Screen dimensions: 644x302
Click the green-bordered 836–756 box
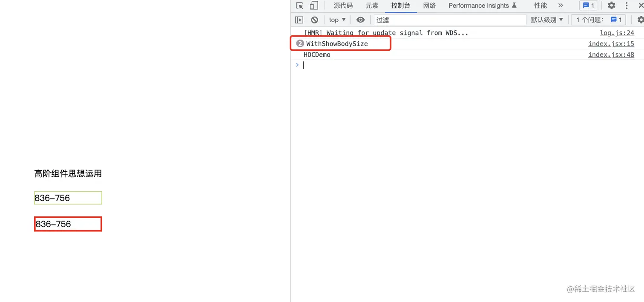pyautogui.click(x=68, y=198)
